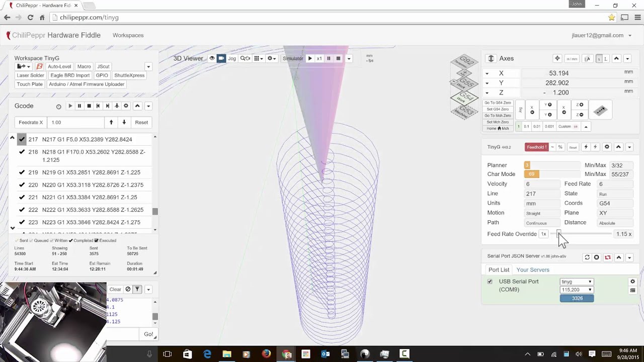
Task: Jog Z negative arrow
Action: click(x=579, y=114)
